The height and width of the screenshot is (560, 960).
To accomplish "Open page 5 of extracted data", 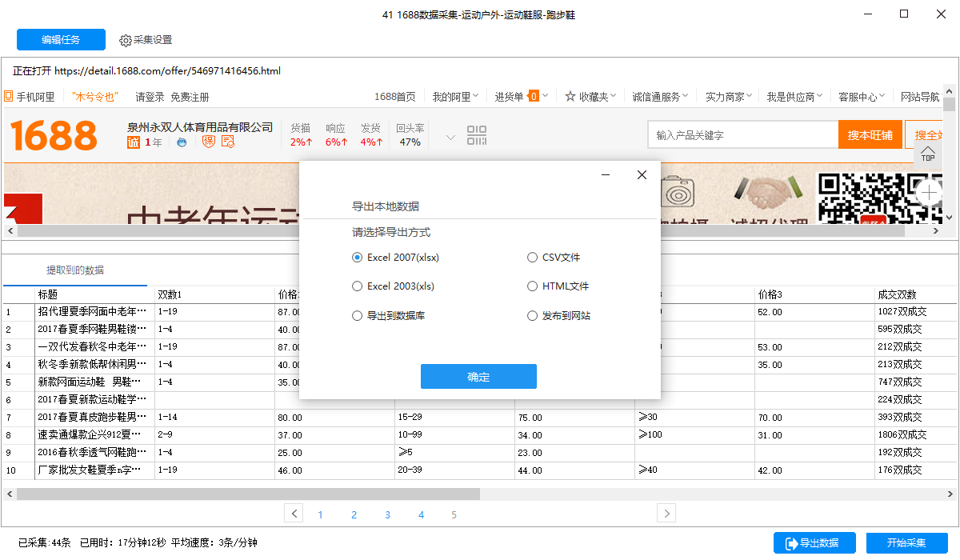I will tap(454, 514).
